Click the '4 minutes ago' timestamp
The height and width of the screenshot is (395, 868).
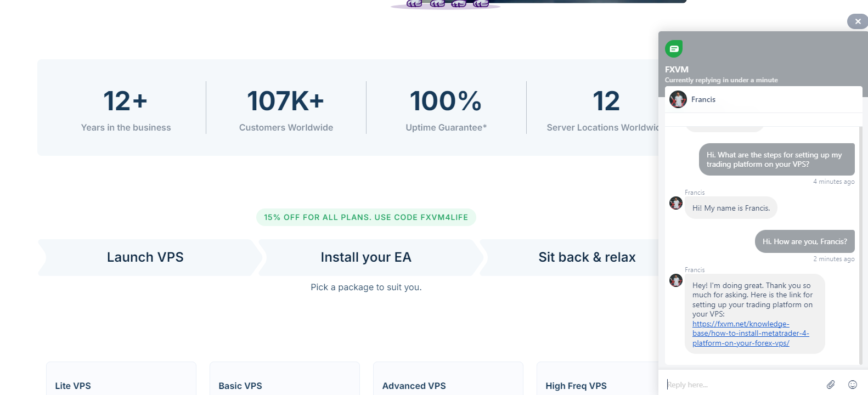(x=834, y=182)
